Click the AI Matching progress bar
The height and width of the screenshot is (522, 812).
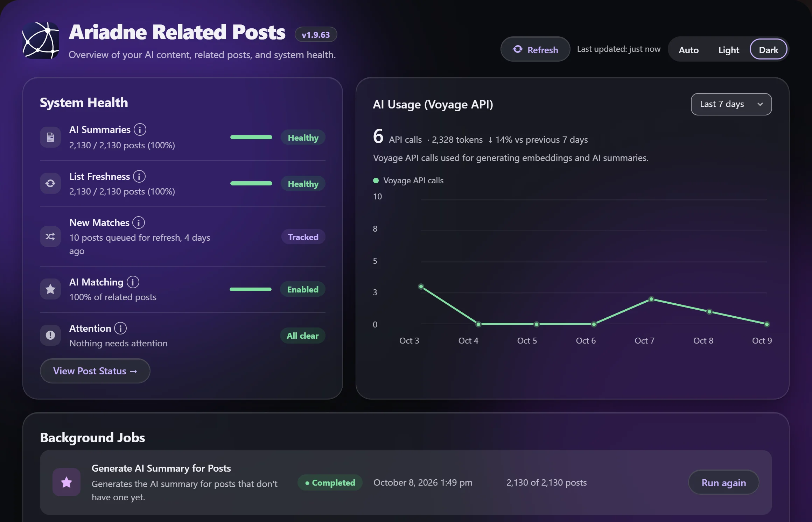(x=251, y=289)
